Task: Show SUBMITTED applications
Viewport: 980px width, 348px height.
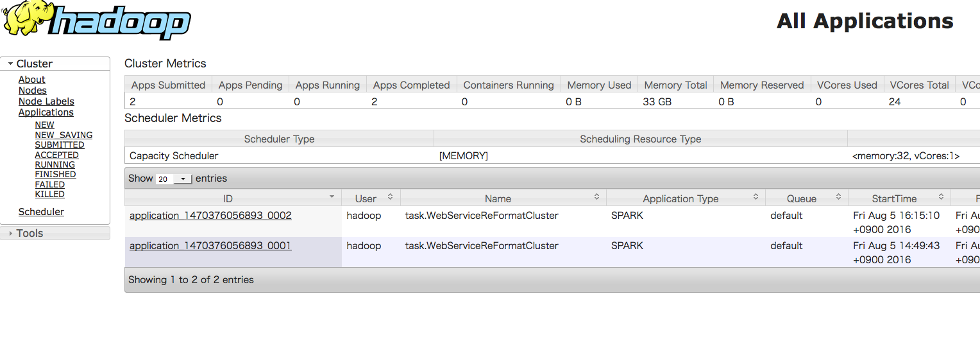Action: coord(60,144)
